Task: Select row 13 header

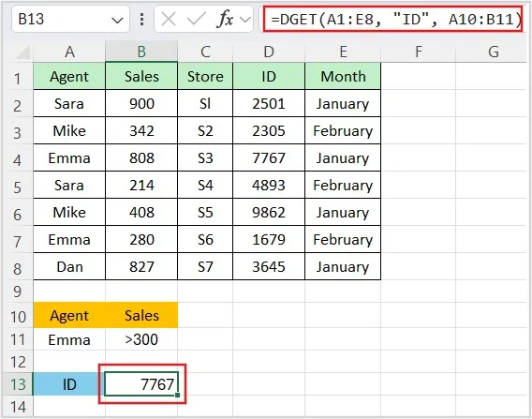Action: coord(18,384)
